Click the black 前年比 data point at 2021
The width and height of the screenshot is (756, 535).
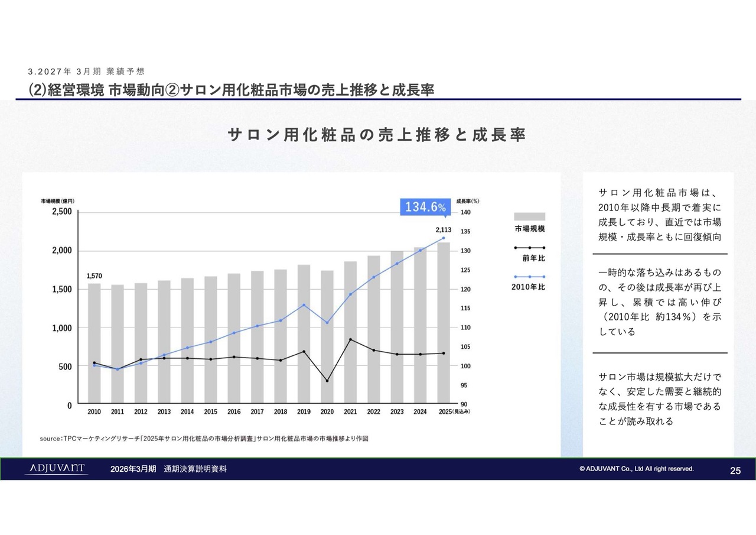pos(350,339)
